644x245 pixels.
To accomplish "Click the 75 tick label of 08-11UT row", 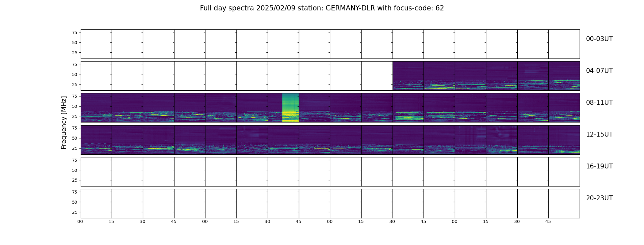I will tap(75, 96).
